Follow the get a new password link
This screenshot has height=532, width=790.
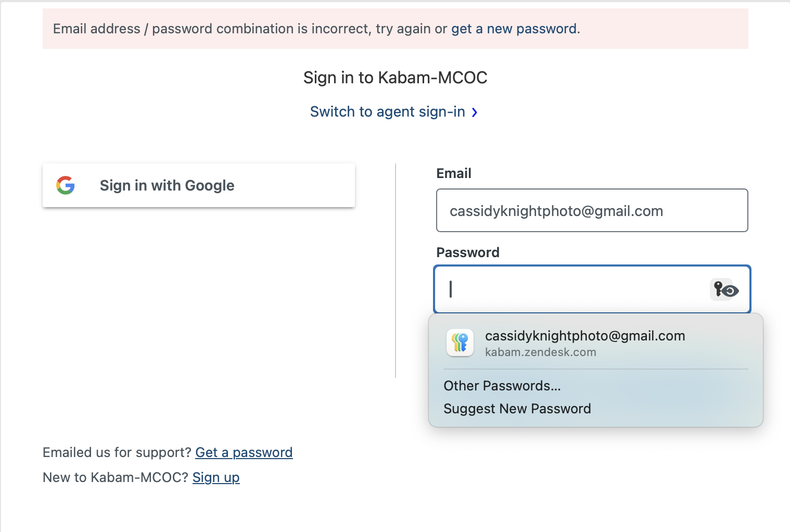(514, 29)
